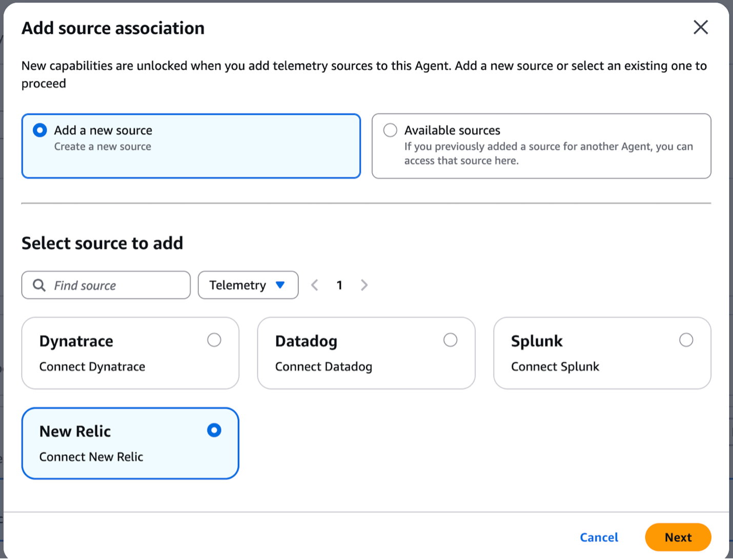The image size is (733, 560).
Task: Deselect the New Relic source
Action: click(214, 430)
